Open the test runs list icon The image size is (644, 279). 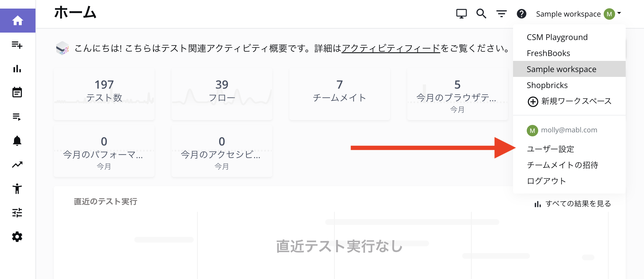[x=18, y=117]
